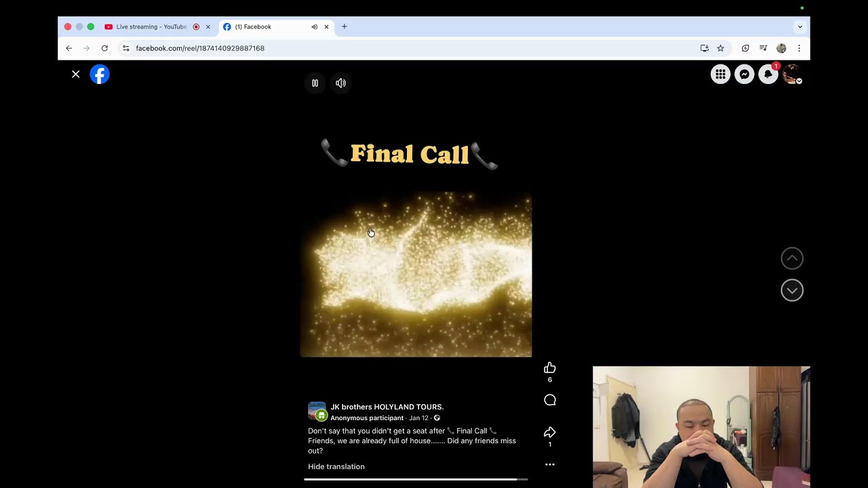Open JK brothers HOLYLAND TOURS. page
This screenshot has width=868, height=488.
click(x=387, y=407)
